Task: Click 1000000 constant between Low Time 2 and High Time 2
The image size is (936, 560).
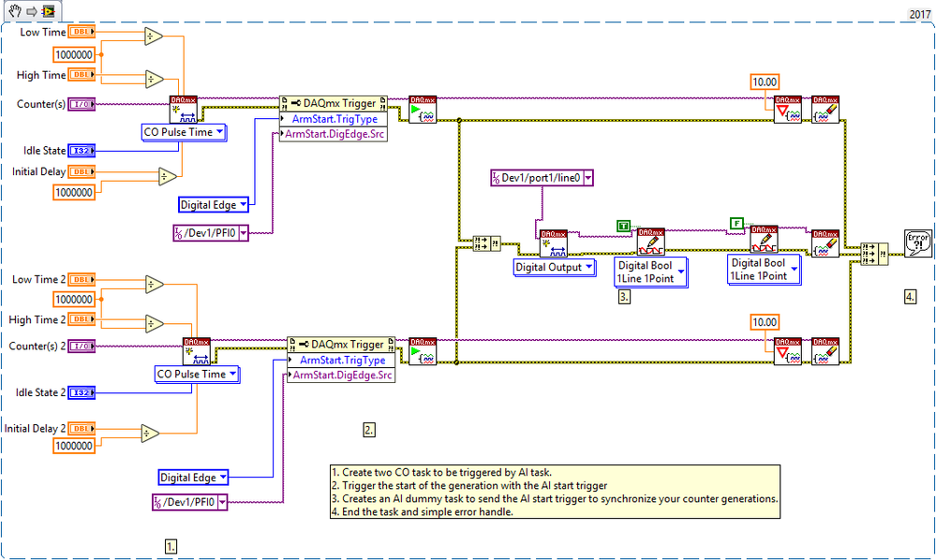Action: point(74,299)
